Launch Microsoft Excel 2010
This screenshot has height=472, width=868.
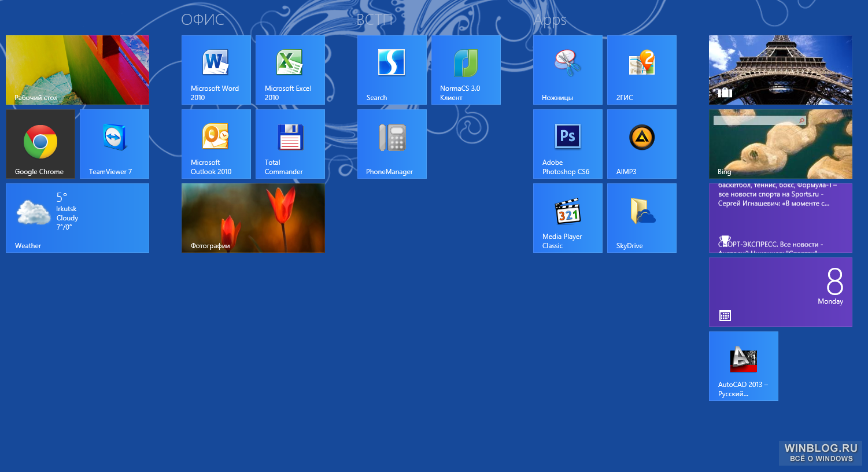(290, 70)
